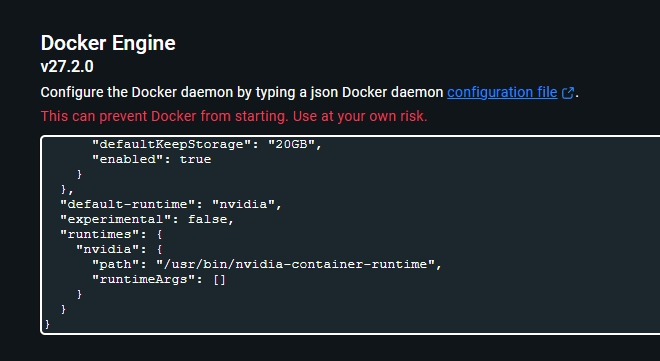
Task: Click the red startup warning text
Action: point(234,116)
